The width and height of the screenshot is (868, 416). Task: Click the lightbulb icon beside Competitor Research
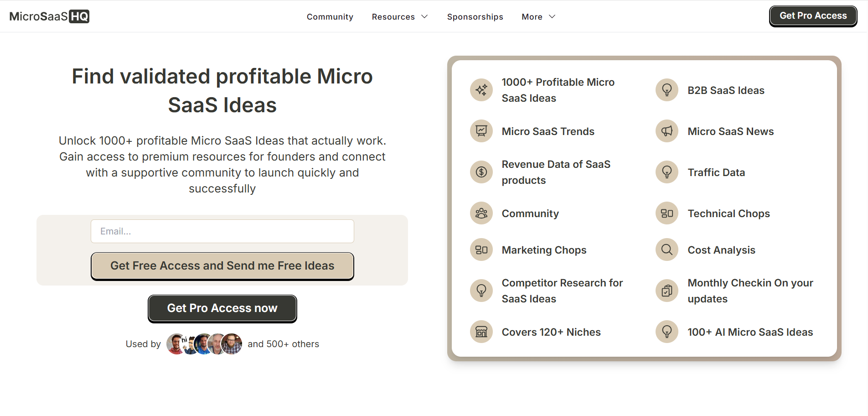(x=481, y=291)
